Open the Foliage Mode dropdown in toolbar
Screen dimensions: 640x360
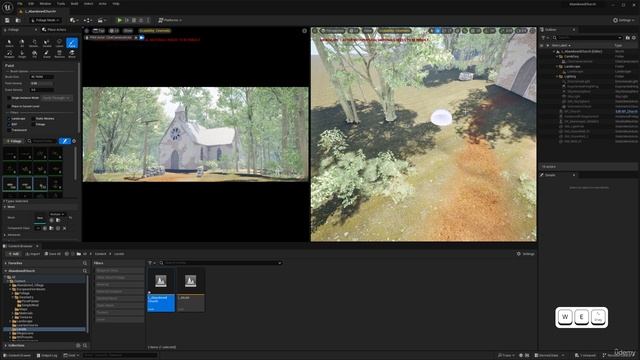[x=45, y=20]
